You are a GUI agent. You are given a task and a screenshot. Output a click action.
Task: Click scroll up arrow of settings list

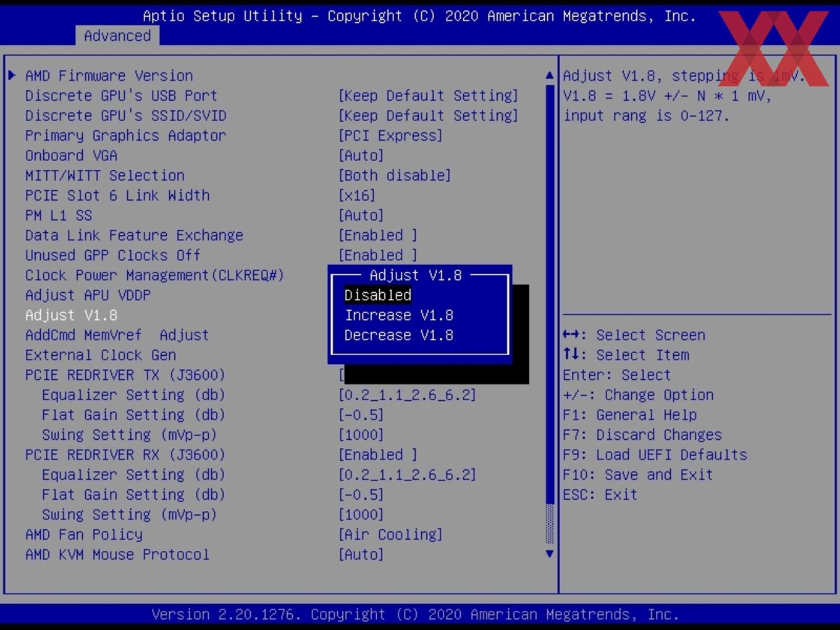point(550,75)
